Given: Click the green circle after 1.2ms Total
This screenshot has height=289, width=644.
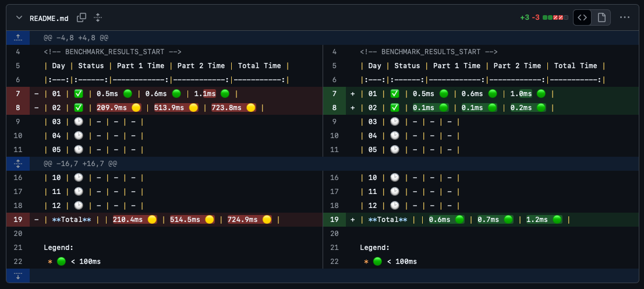Looking at the screenshot, I should [x=558, y=220].
